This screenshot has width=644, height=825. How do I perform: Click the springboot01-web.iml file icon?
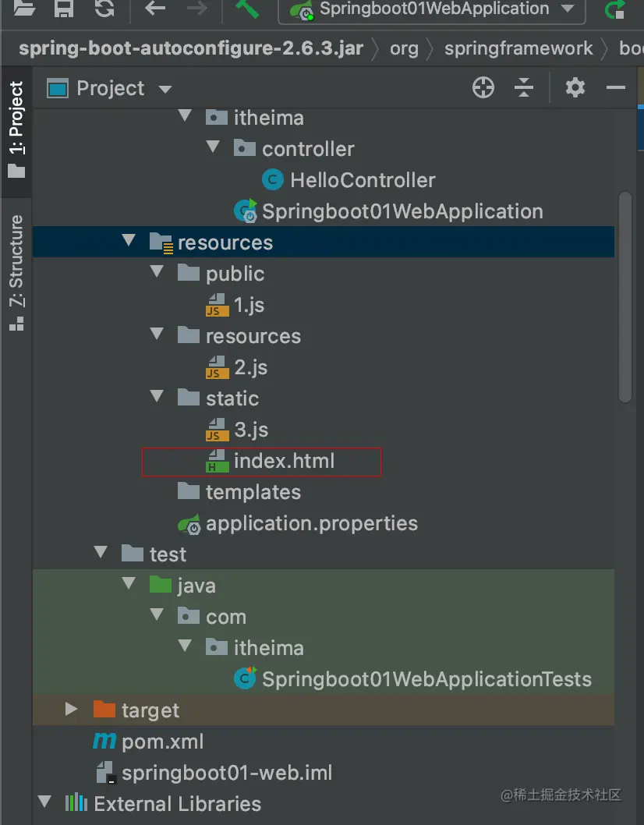pos(105,773)
